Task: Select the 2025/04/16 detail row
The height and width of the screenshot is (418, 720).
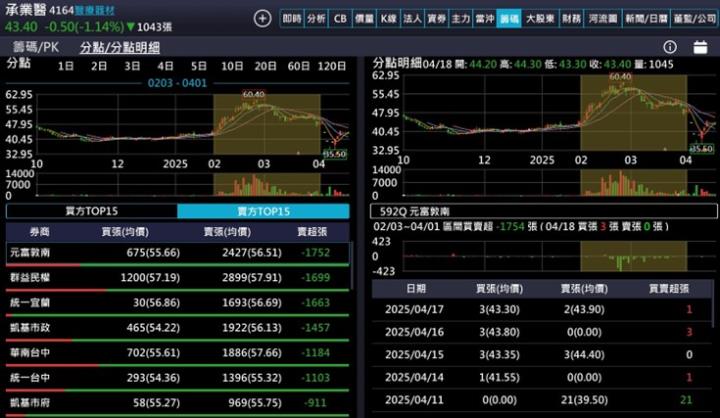Action: point(543,332)
